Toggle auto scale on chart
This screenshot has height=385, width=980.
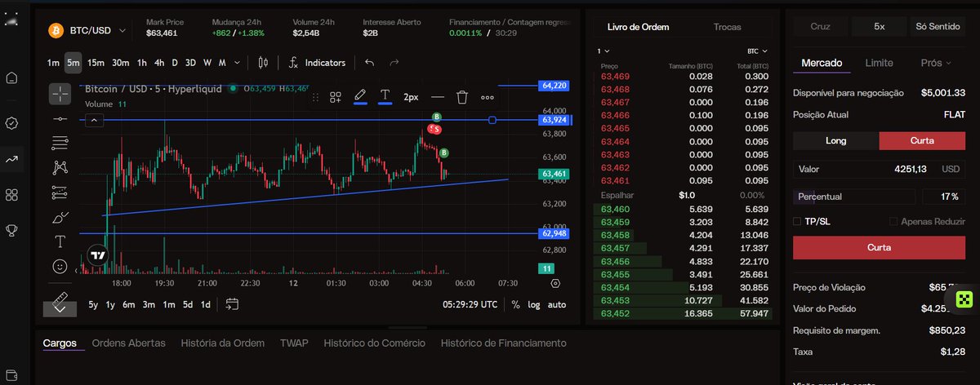click(x=556, y=304)
